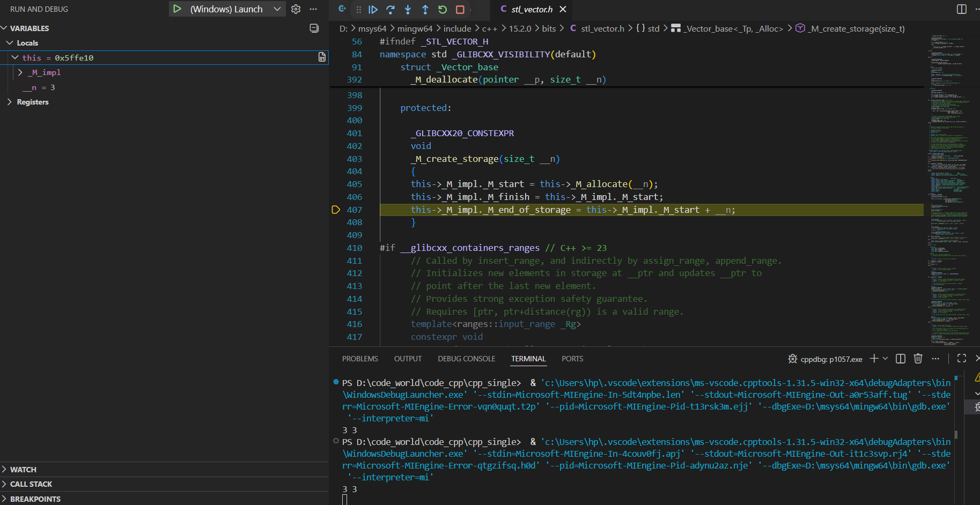The image size is (980, 505).
Task: Collapse the Locals scope
Action: [x=10, y=43]
